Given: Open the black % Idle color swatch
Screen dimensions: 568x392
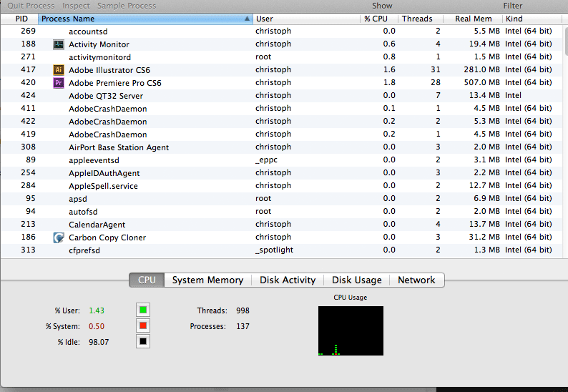Looking at the screenshot, I should [x=143, y=341].
